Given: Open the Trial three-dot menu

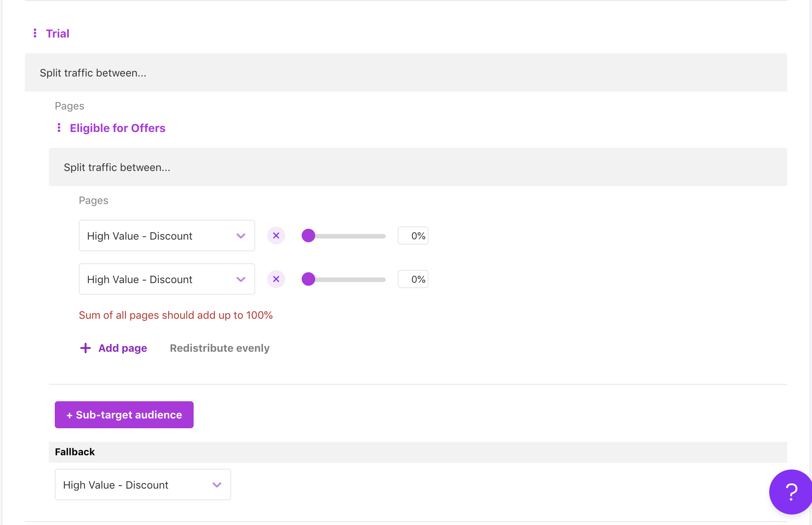Looking at the screenshot, I should pyautogui.click(x=35, y=33).
